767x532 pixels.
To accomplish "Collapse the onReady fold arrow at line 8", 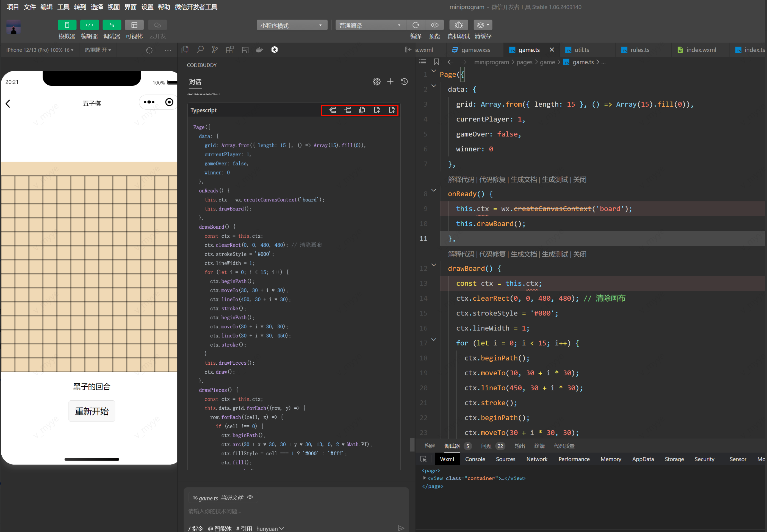I will (x=434, y=190).
